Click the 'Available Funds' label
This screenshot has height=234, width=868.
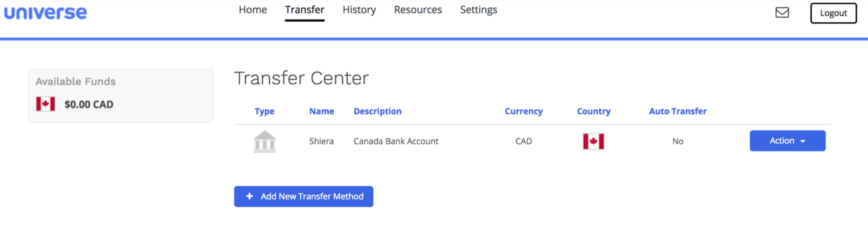click(75, 81)
